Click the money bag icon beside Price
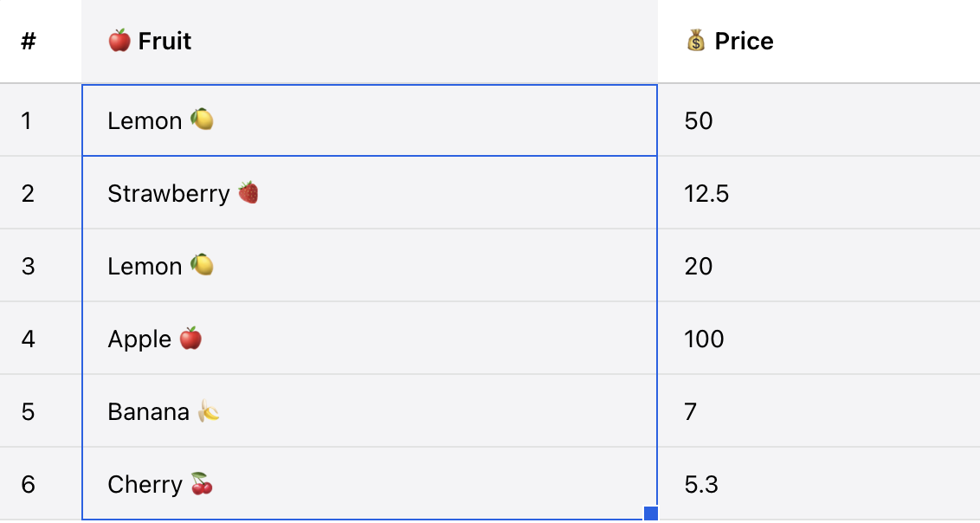 696,41
